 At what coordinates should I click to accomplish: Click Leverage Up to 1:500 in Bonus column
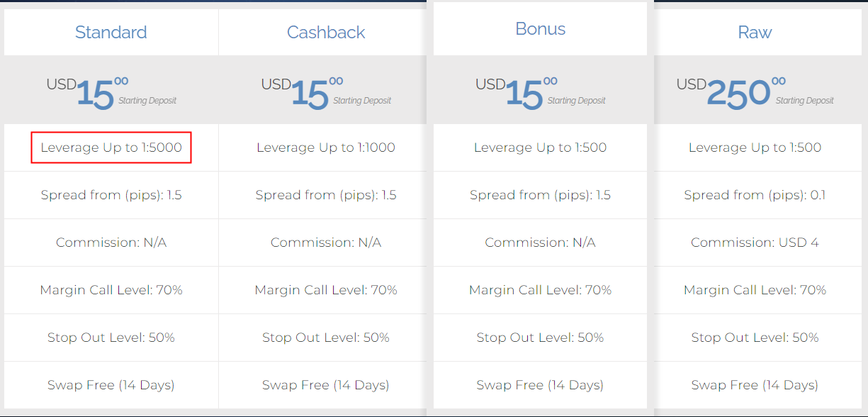tap(541, 148)
